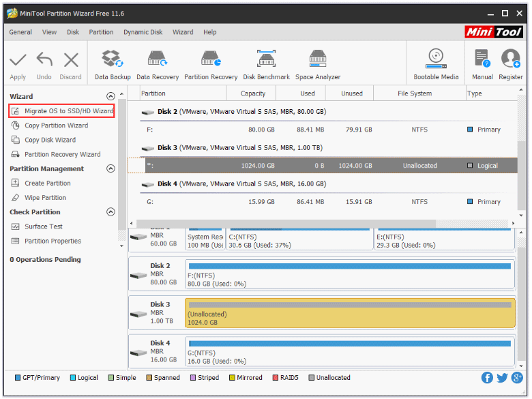Click the Undo arrow icon
This screenshot has height=399, width=532.
[x=44, y=60]
